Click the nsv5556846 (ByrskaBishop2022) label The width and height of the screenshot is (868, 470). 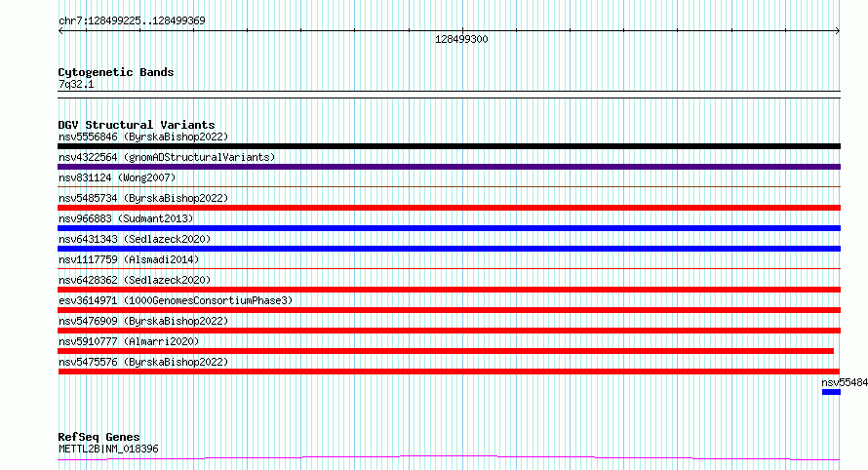[143, 137]
